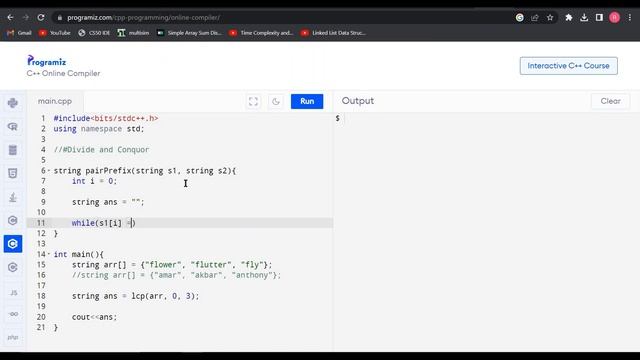Click the 'string pairPrefix(string s1, string s2){' line
640x360 pixels.
click(144, 171)
